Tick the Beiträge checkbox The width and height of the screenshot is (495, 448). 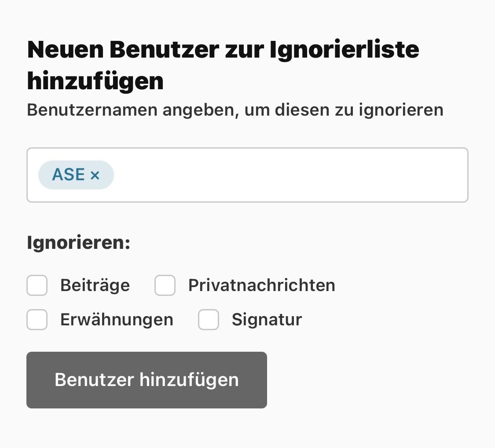pyautogui.click(x=37, y=285)
